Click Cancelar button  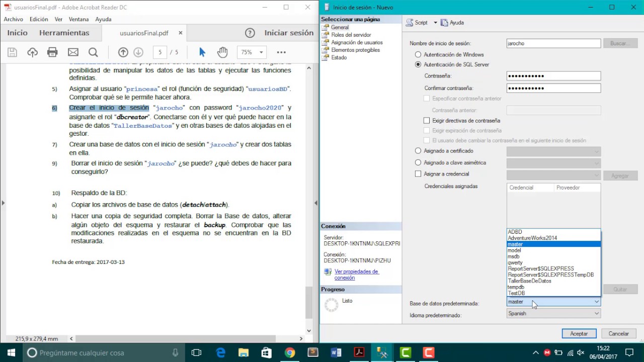point(619,333)
